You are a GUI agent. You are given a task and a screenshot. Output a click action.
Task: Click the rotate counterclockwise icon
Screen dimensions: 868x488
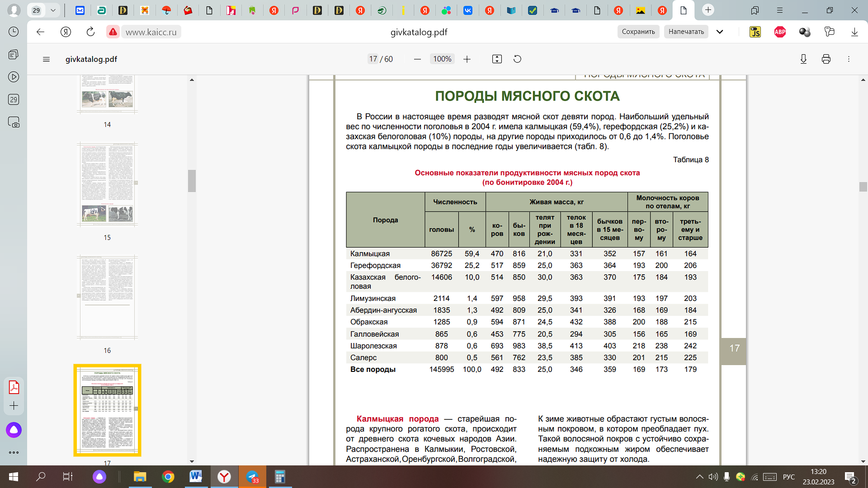(x=518, y=59)
